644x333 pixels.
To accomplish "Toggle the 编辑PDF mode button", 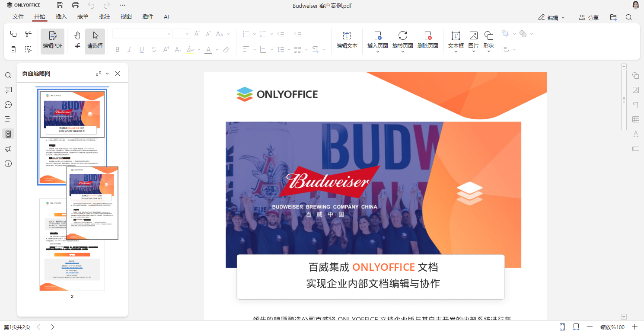I will (53, 41).
